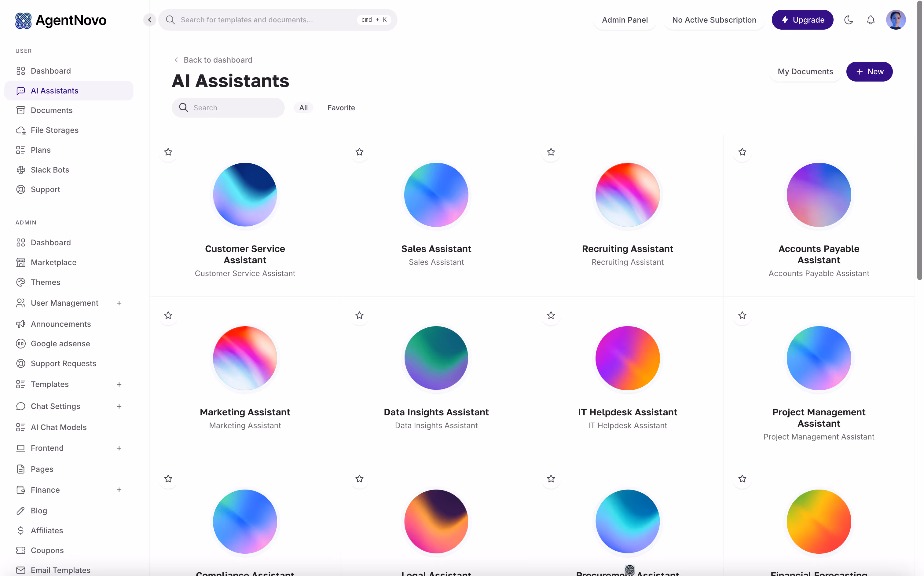This screenshot has height=576, width=924.
Task: Expand the Chat Settings submenu plus
Action: (x=119, y=406)
